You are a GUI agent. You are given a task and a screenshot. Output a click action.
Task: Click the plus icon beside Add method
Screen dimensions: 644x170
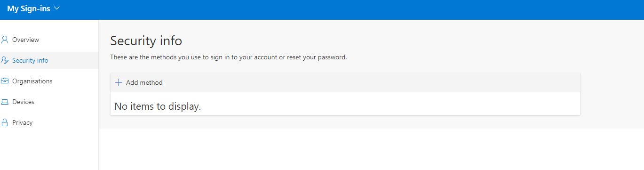[119, 82]
